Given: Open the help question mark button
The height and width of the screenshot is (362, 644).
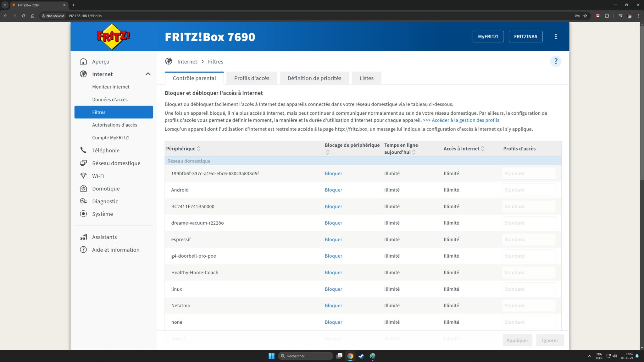Looking at the screenshot, I should pyautogui.click(x=556, y=61).
